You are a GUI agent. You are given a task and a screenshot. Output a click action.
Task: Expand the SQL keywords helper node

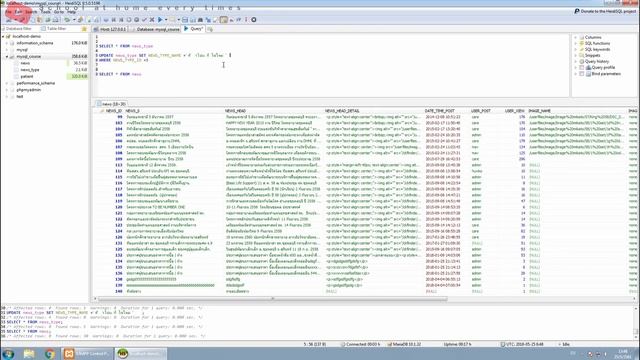(576, 49)
